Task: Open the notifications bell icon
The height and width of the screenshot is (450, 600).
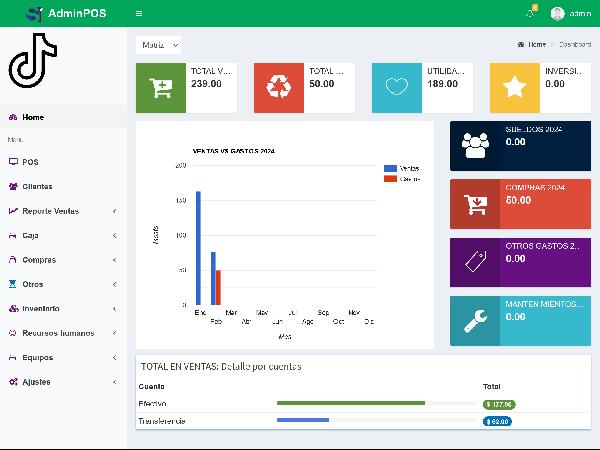Action: tap(530, 13)
